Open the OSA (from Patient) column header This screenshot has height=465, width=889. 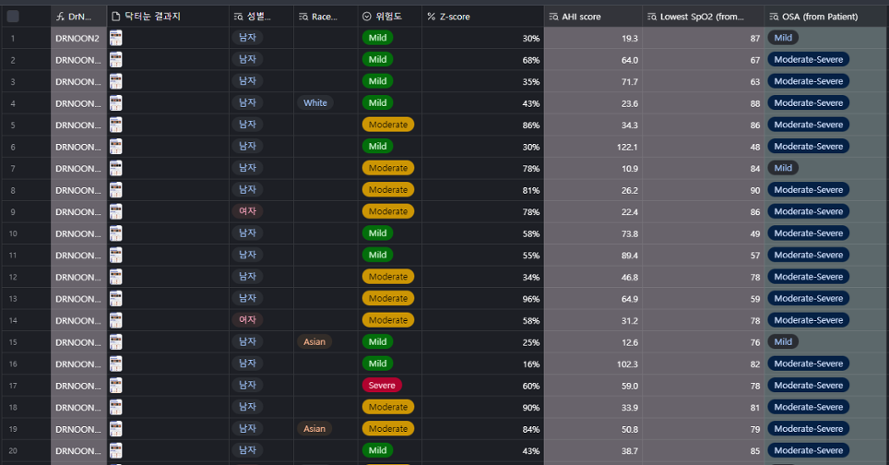[x=820, y=17]
